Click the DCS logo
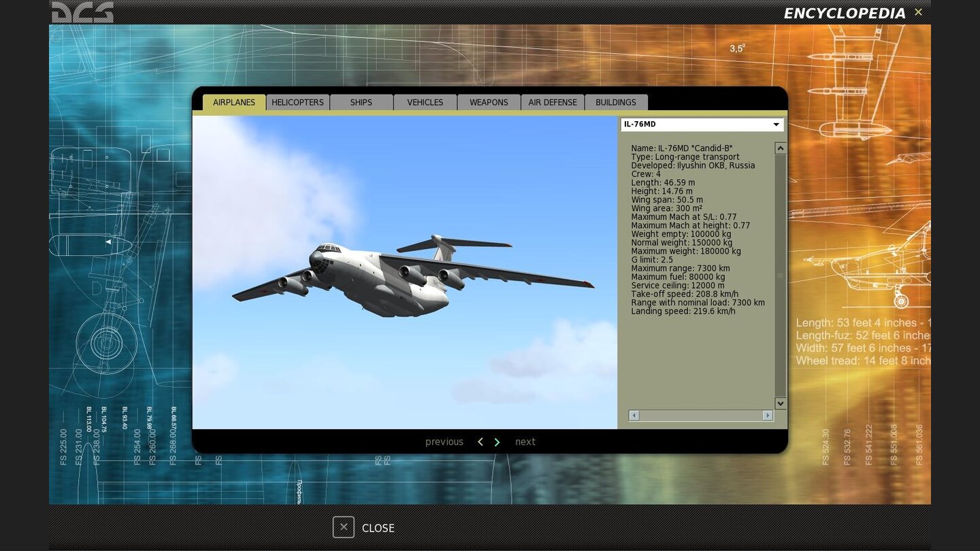This screenshot has height=551, width=980. point(82,12)
